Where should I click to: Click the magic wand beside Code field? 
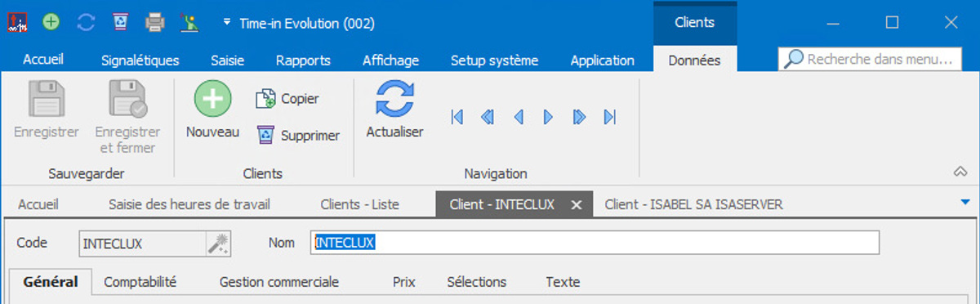(x=217, y=243)
